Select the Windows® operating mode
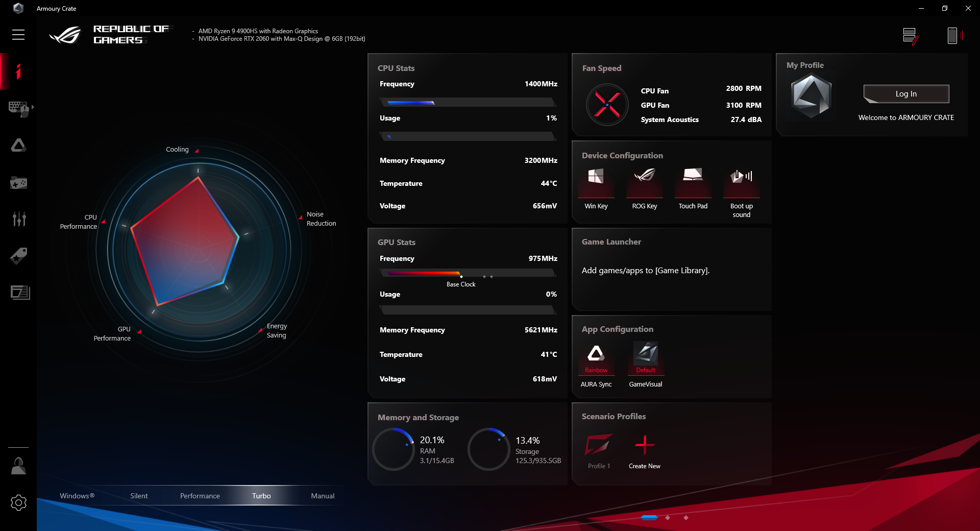This screenshot has height=531, width=980. pyautogui.click(x=77, y=496)
